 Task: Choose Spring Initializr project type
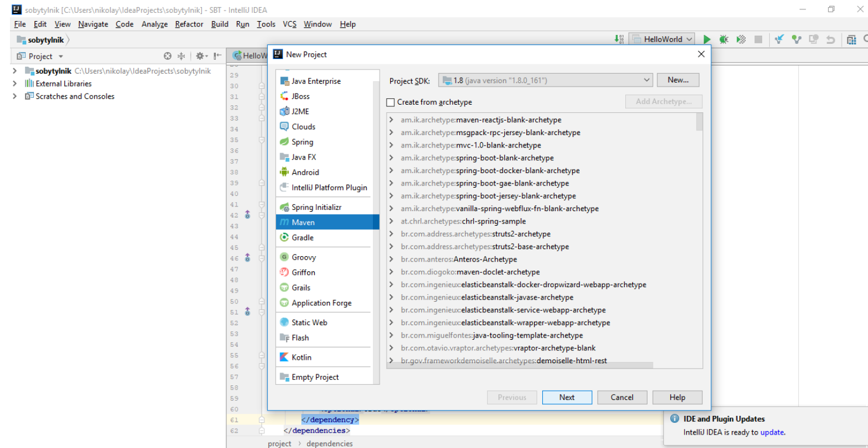point(328,207)
